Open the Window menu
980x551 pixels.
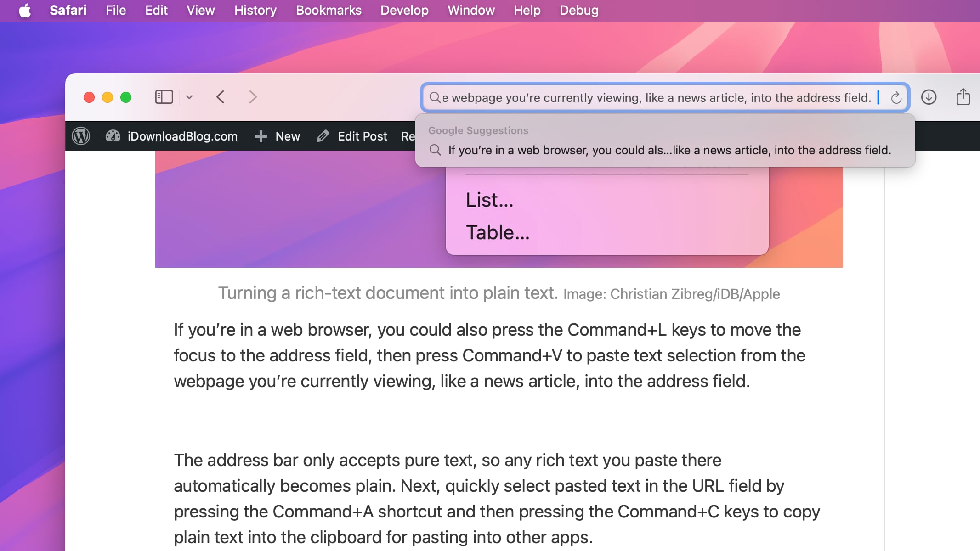click(471, 10)
